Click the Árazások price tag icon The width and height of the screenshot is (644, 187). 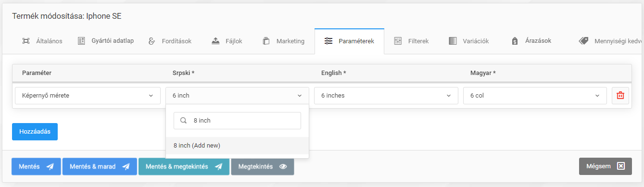click(x=515, y=41)
